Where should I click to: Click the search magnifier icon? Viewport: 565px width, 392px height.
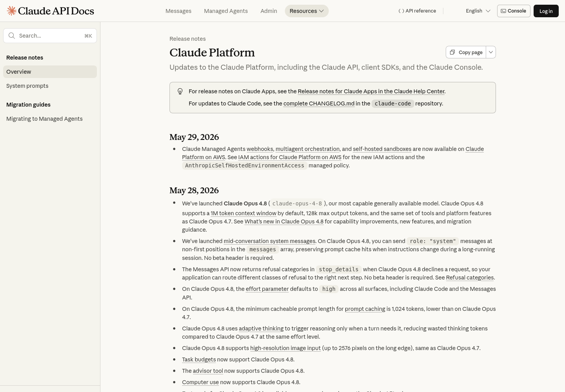[x=12, y=36]
